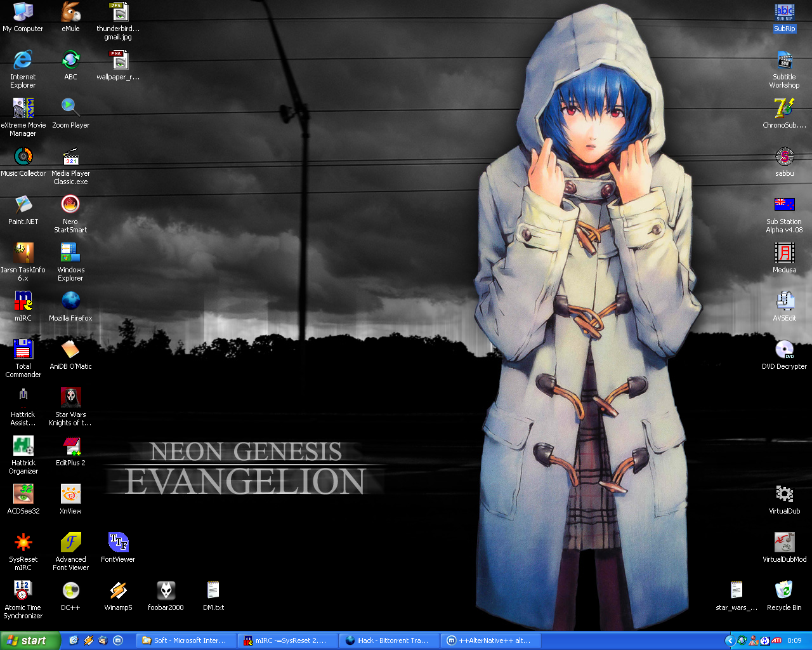Click the third Quick Launch bird icon
Viewport: 812px width, 650px height.
click(x=103, y=640)
